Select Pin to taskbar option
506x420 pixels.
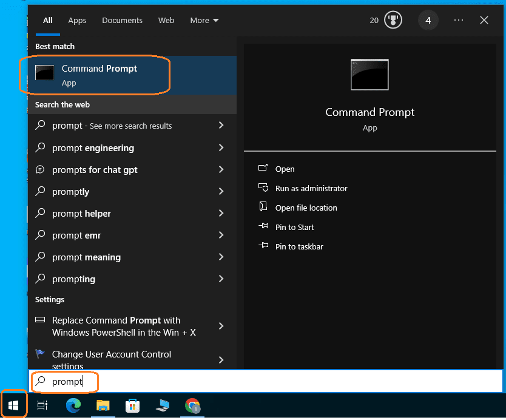pos(299,246)
